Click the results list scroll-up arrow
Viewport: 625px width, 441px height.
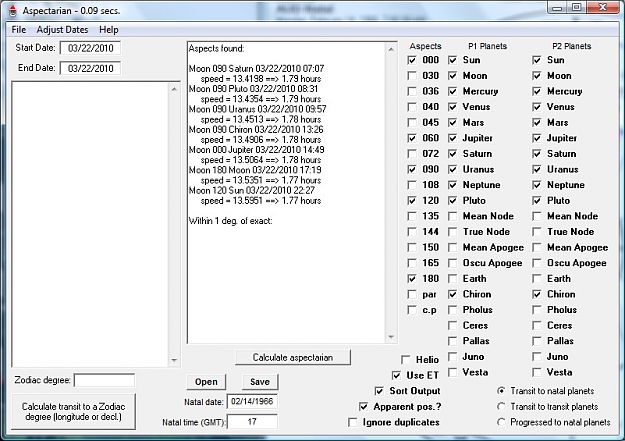[391, 49]
